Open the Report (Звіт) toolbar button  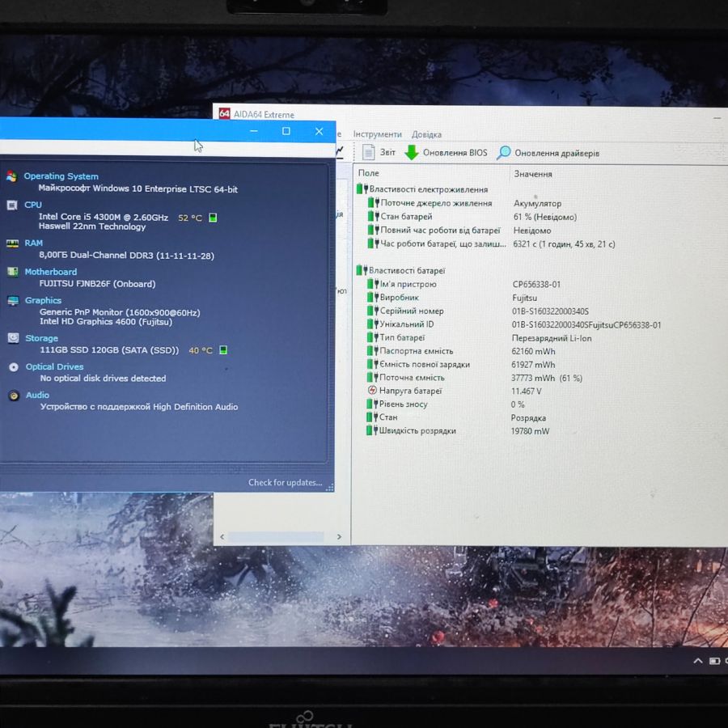[379, 152]
